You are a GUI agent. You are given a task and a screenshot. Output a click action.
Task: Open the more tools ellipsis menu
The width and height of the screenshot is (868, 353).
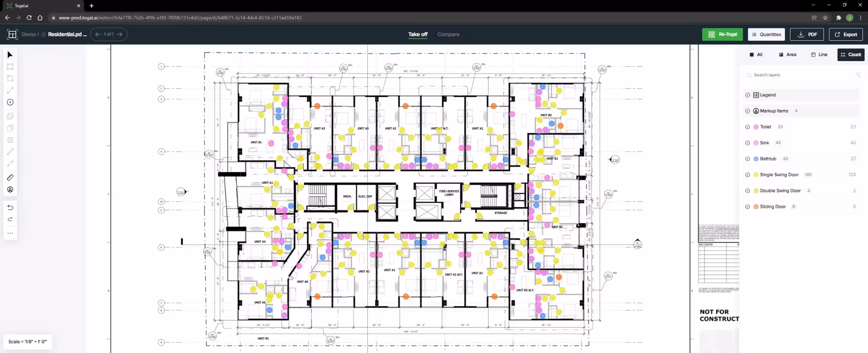pos(10,233)
